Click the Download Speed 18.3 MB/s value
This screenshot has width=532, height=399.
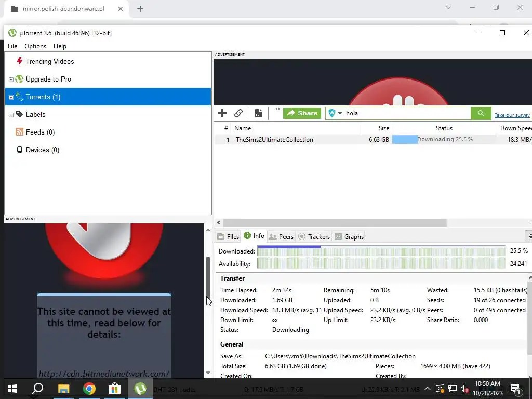tap(297, 310)
